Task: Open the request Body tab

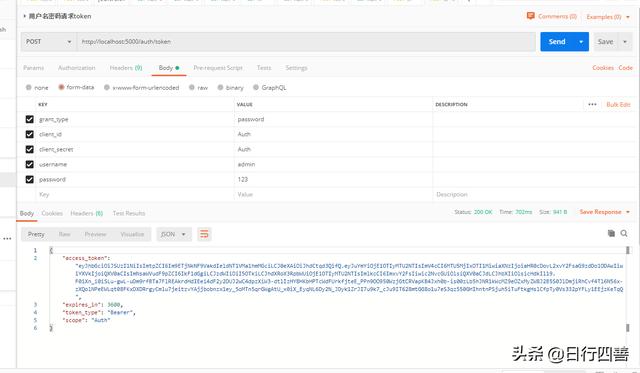Action: point(169,68)
